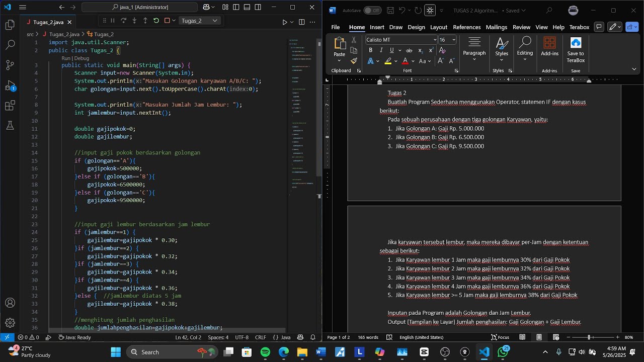Expand the Tugas_2 debug configuration dropdown

pyautogui.click(x=200, y=21)
